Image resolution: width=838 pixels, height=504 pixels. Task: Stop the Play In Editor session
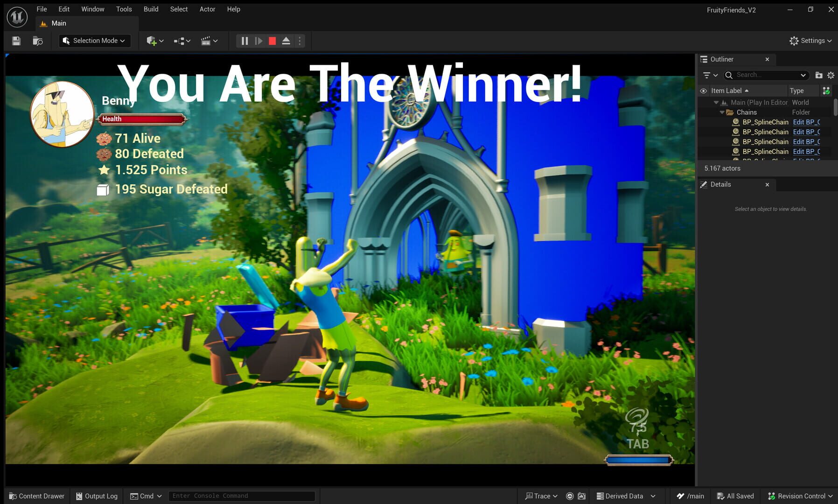(272, 41)
